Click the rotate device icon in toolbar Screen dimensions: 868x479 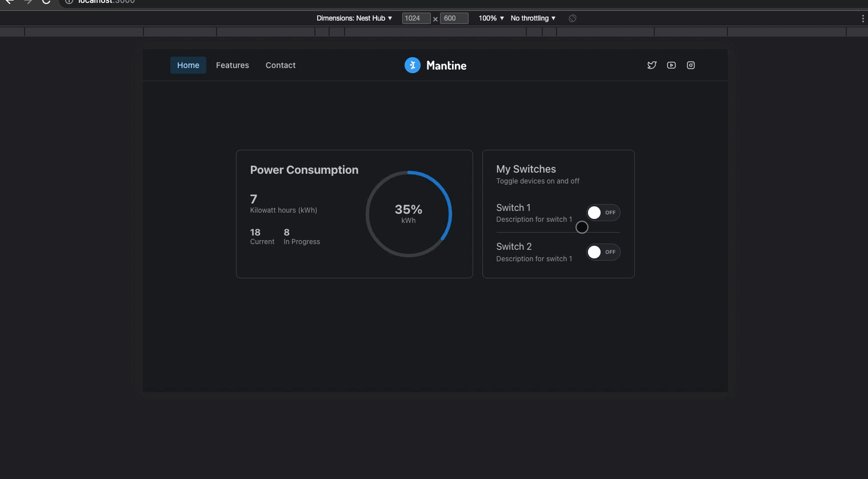pyautogui.click(x=573, y=18)
